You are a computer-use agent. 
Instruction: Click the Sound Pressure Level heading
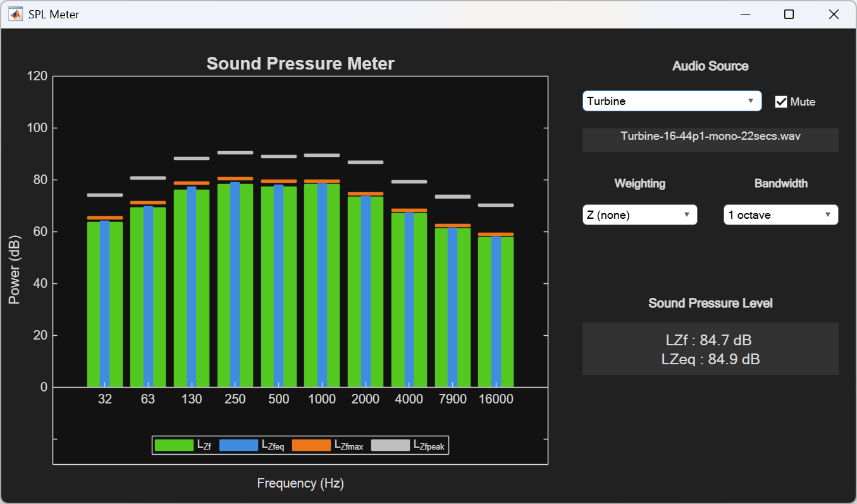tap(710, 304)
